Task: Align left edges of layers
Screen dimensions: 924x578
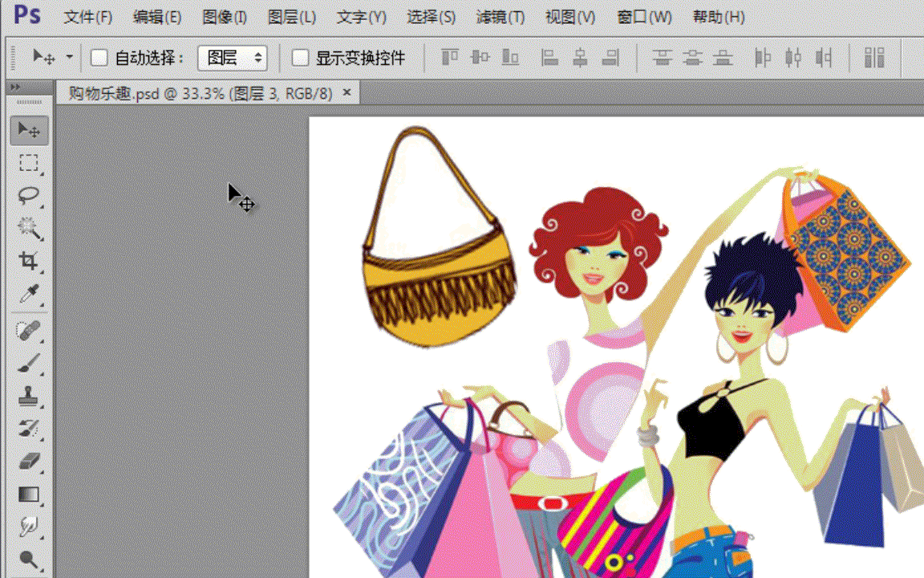Action: coord(549,58)
